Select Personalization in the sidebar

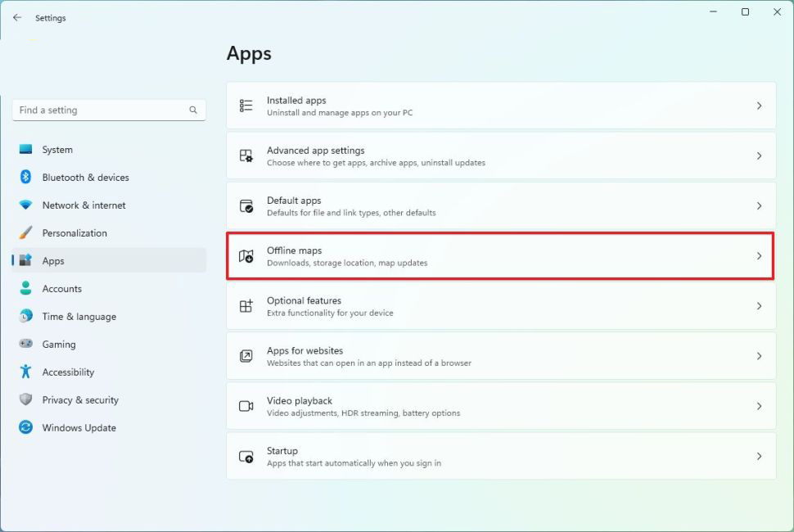[74, 233]
